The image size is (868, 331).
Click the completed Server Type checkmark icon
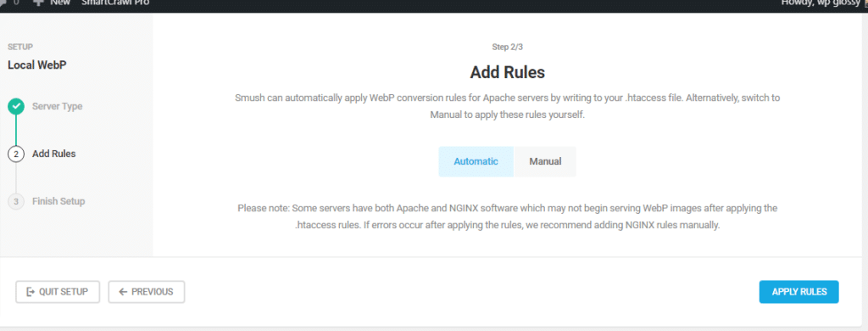(16, 106)
